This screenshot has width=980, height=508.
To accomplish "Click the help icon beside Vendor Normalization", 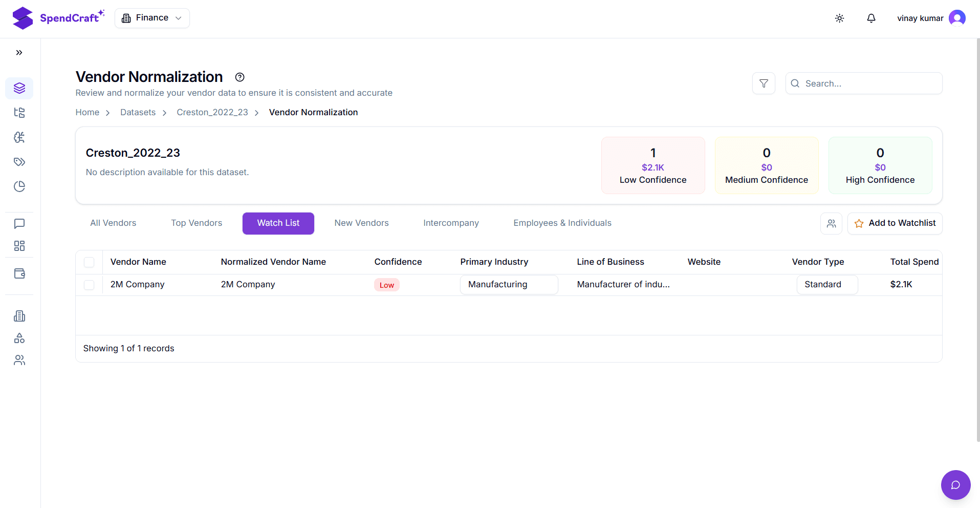I will coord(239,77).
